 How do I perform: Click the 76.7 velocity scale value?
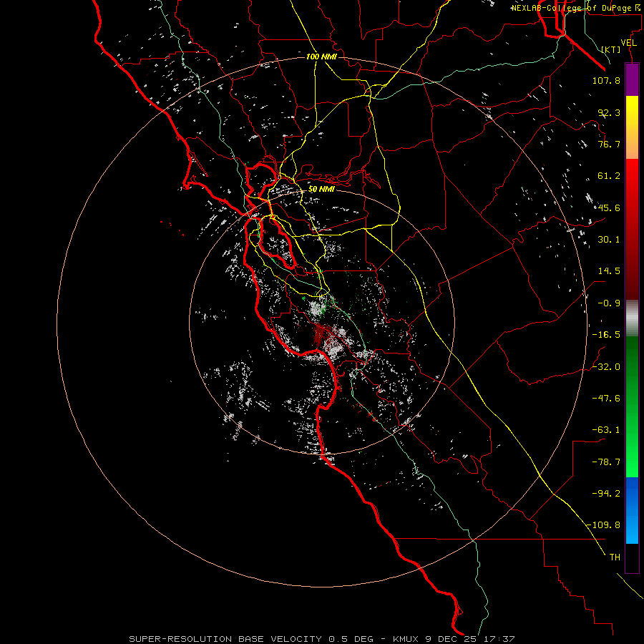[x=609, y=144]
